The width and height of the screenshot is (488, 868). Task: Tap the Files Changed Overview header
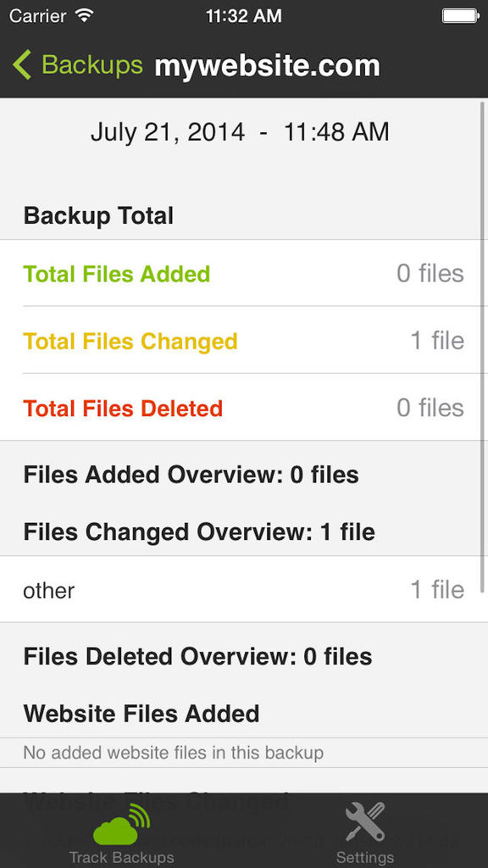tap(199, 532)
